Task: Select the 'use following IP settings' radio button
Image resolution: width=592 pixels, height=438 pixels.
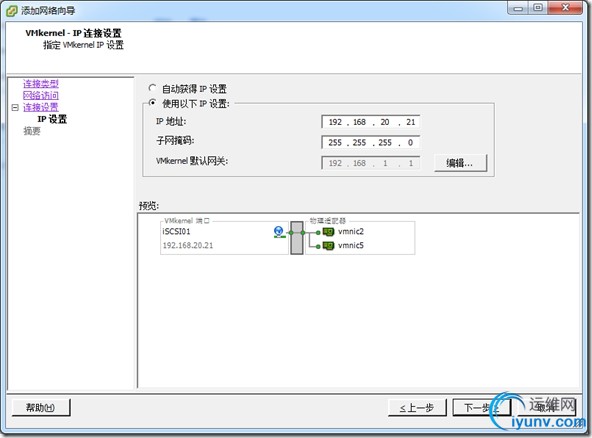Action: click(x=152, y=103)
